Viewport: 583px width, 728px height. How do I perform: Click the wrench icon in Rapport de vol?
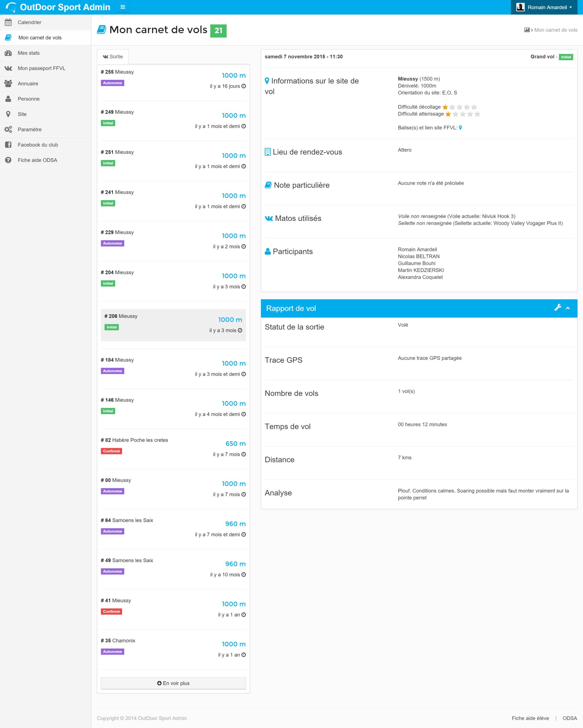(558, 308)
